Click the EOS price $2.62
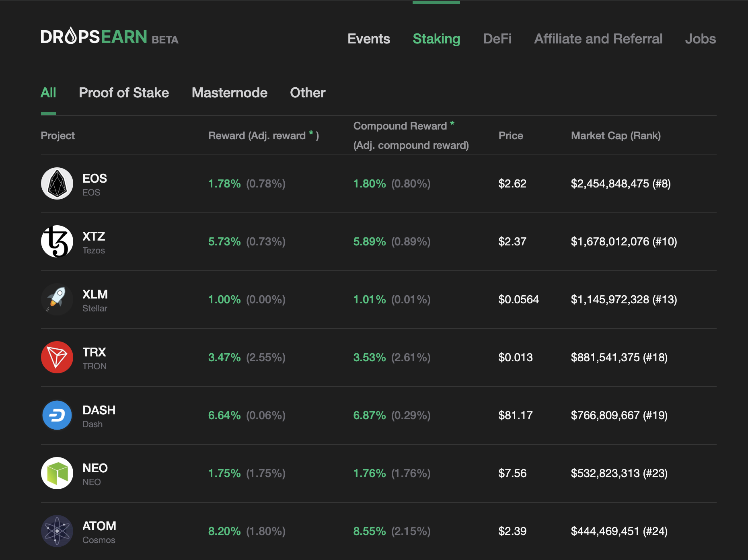Screen dimensions: 748x560 (512, 183)
